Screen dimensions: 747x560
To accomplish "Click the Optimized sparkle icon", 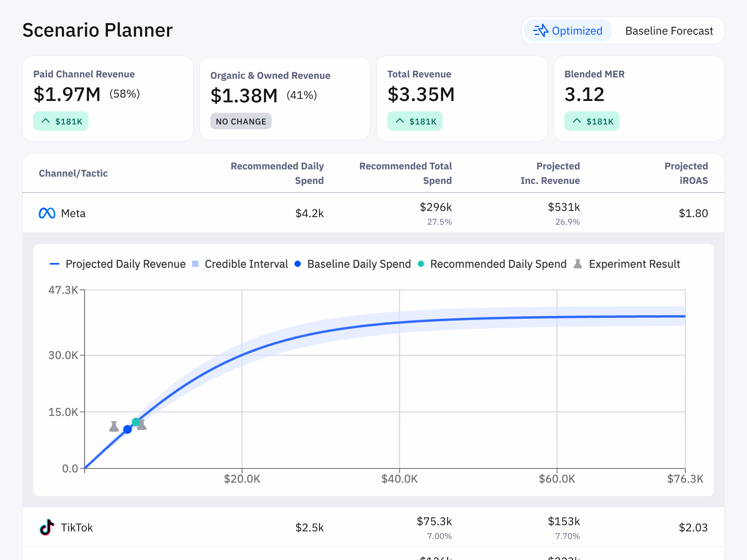I will click(x=541, y=31).
